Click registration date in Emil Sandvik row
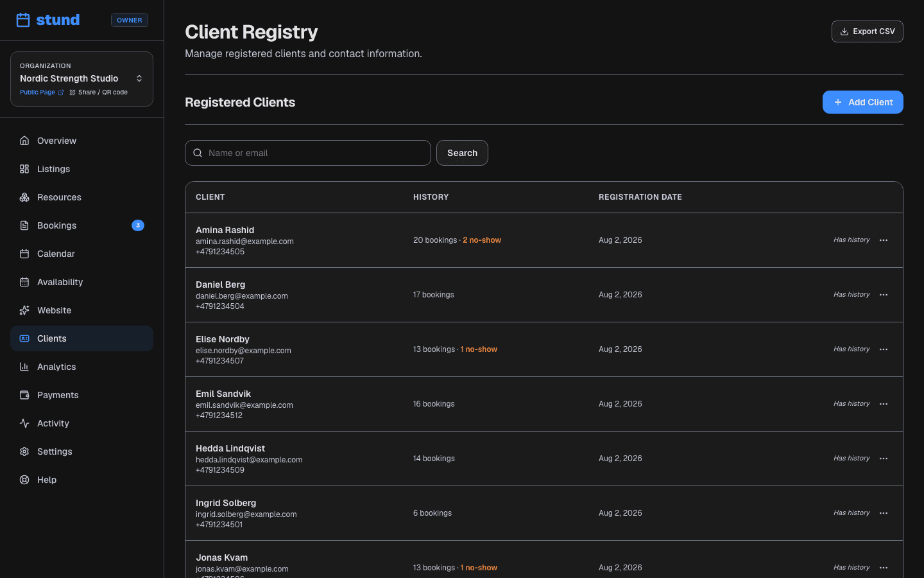The image size is (924, 578). point(620,404)
